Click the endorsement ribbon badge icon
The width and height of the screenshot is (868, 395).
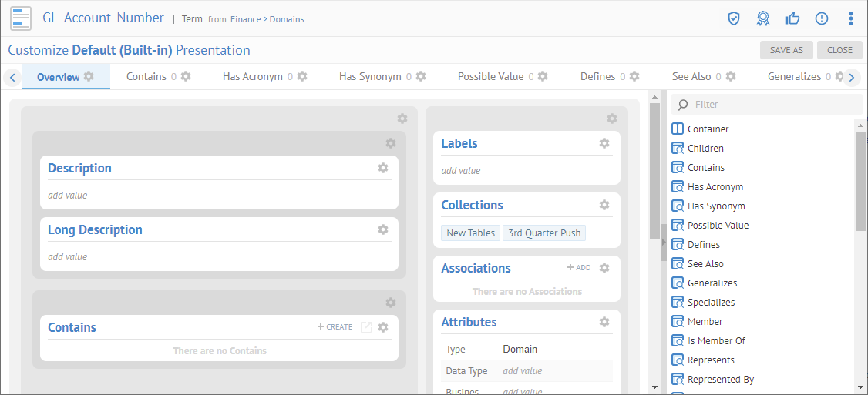pyautogui.click(x=763, y=18)
